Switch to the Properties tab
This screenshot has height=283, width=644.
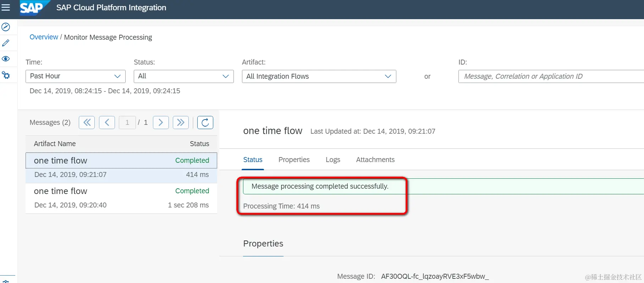pos(294,160)
